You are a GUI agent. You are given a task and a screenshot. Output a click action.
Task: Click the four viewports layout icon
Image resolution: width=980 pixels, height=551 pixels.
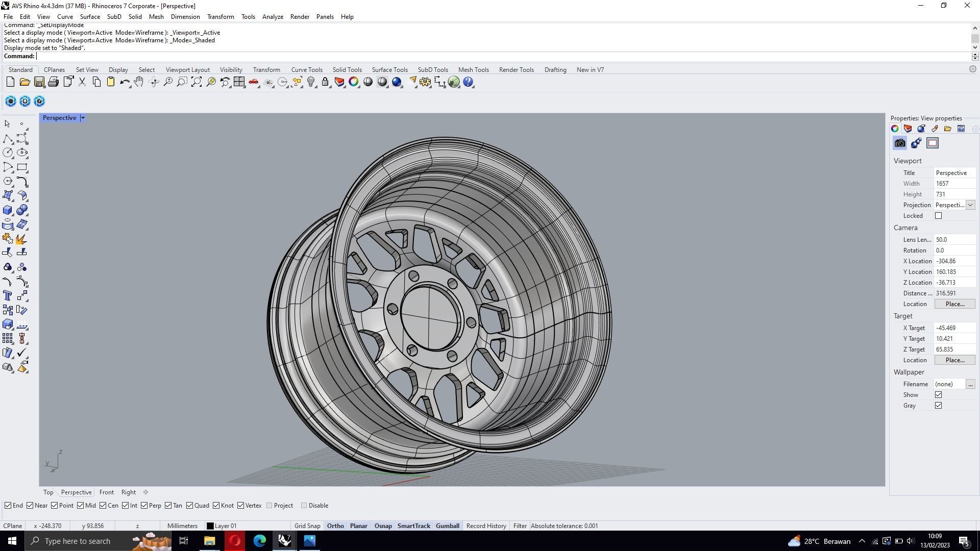coord(239,82)
